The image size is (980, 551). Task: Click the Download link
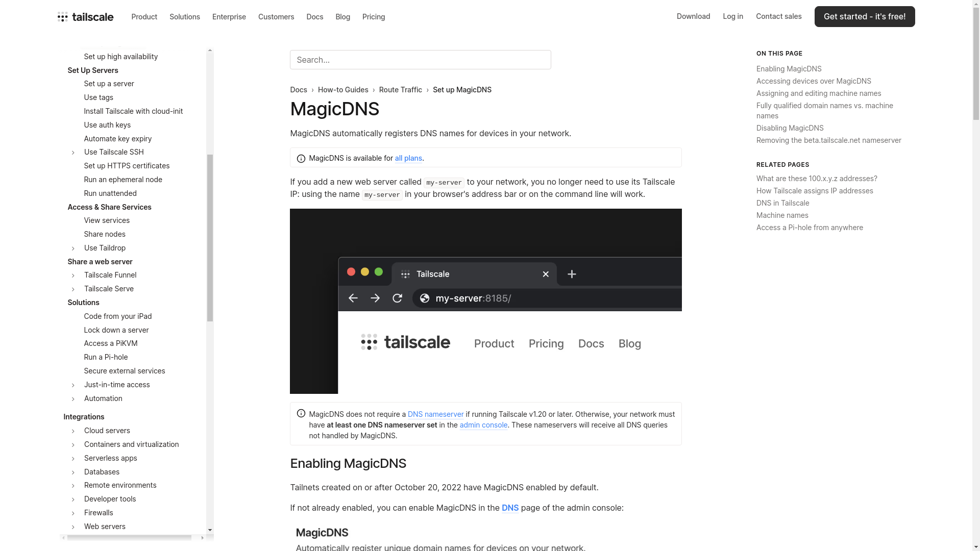pos(694,16)
